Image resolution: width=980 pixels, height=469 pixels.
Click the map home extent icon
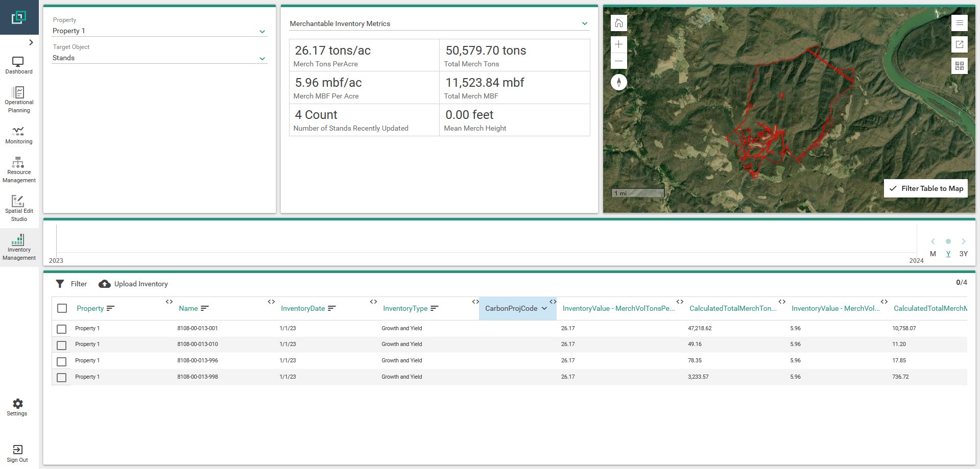[x=618, y=23]
